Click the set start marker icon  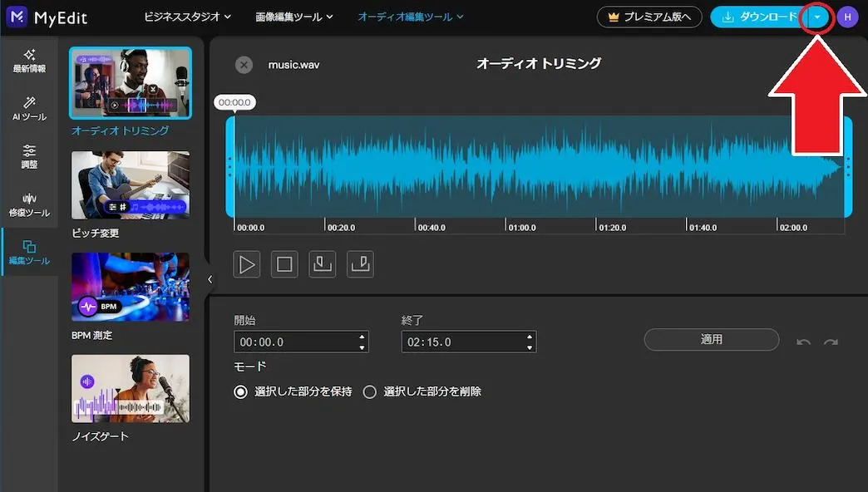[x=322, y=264]
